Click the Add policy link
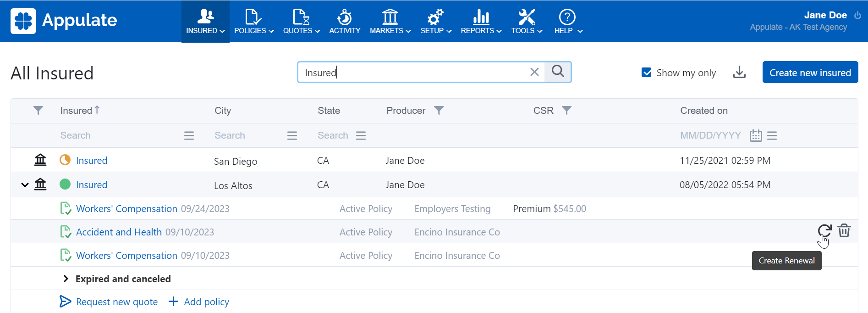This screenshot has width=868, height=313. click(x=206, y=302)
